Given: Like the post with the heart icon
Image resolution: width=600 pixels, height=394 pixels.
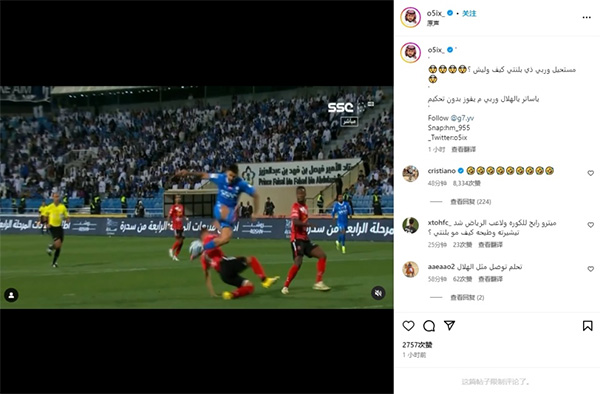Looking at the screenshot, I should tap(408, 326).
